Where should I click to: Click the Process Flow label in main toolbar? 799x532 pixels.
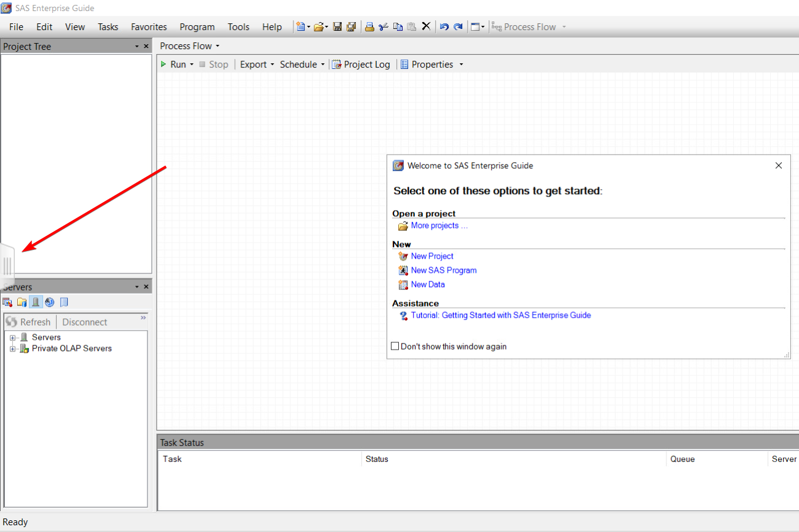pyautogui.click(x=529, y=27)
